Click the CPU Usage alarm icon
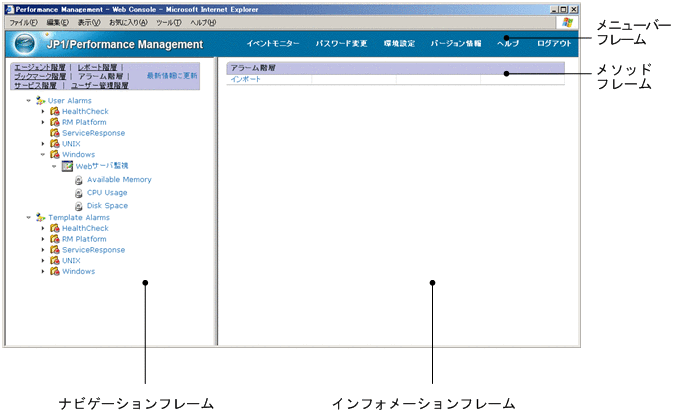Viewport: 673px width, 416px height. click(79, 193)
